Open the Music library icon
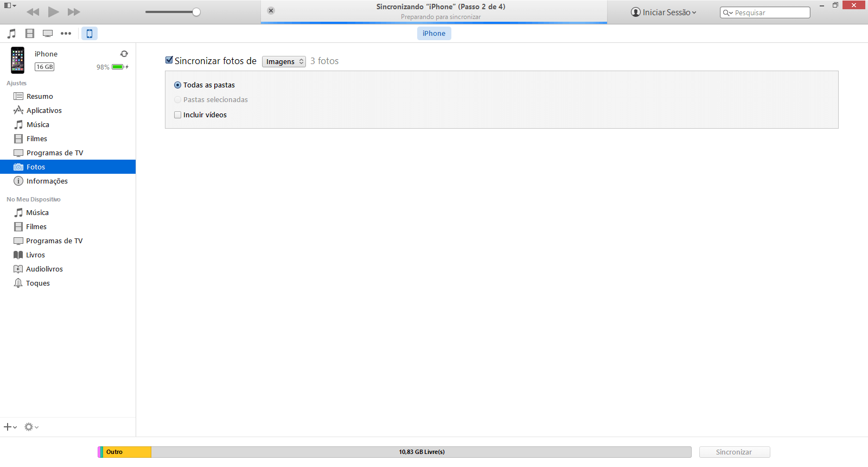Viewport: 868px width, 467px height. 11,34
